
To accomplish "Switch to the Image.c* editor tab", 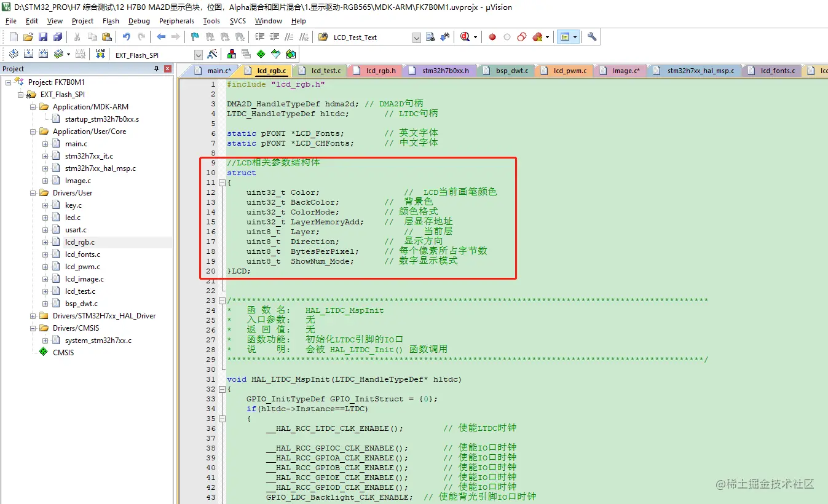I will tap(620, 71).
